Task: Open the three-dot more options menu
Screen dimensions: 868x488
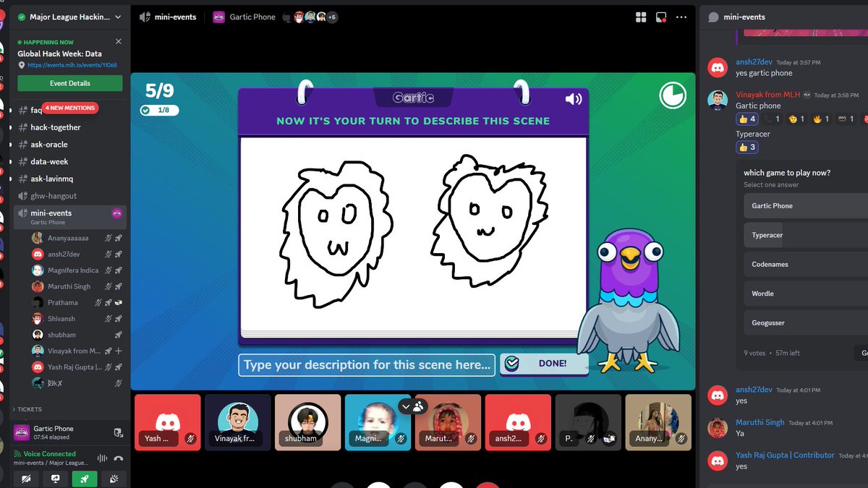Action: coord(681,17)
